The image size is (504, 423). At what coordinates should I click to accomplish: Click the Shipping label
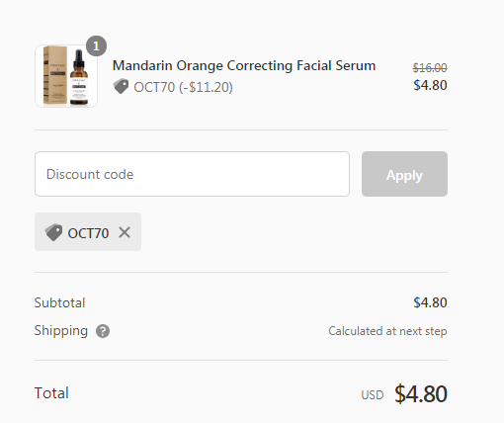61,330
